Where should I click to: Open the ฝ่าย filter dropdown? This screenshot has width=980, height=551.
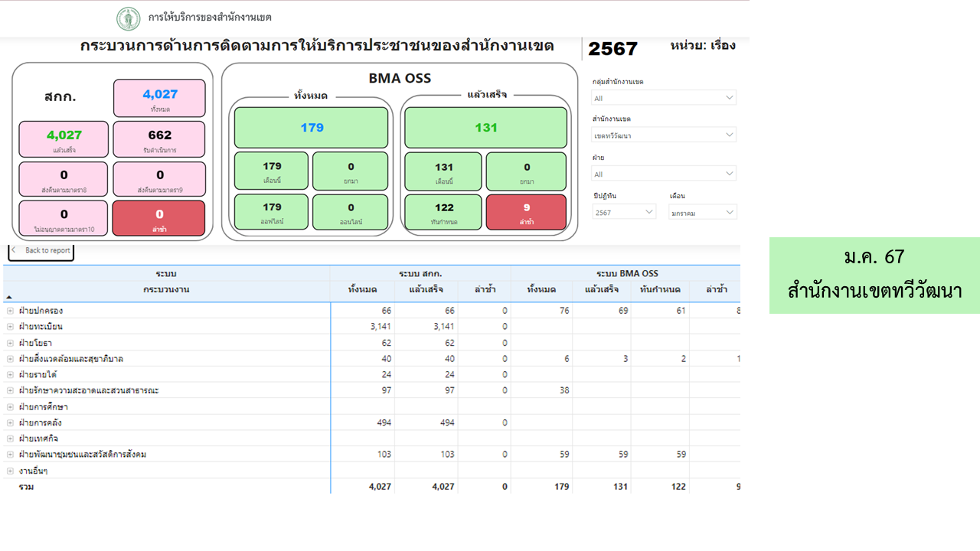pos(663,174)
